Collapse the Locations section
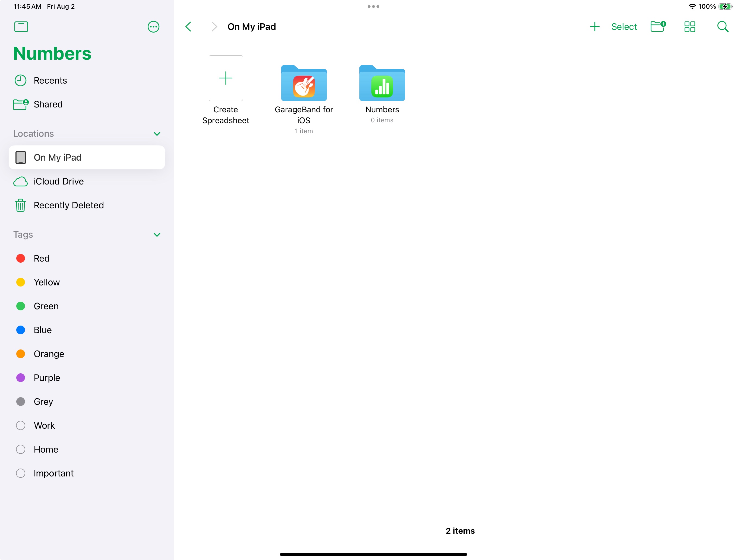Image resolution: width=747 pixels, height=560 pixels. click(x=157, y=134)
